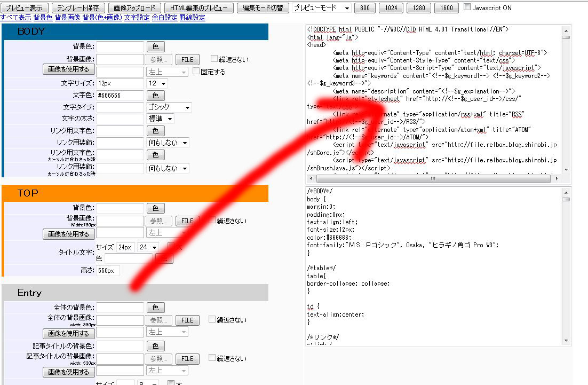Toggle 繰返さない checkbox in BODY section

click(214, 59)
